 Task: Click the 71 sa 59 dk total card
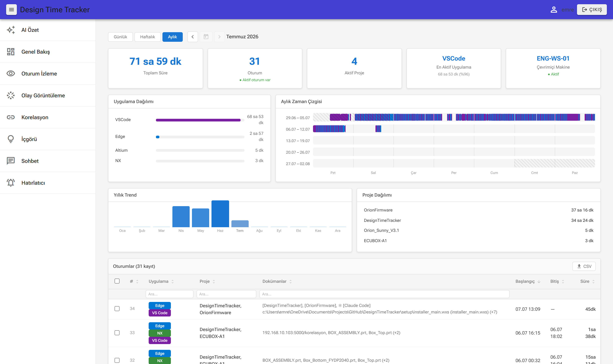pyautogui.click(x=156, y=68)
